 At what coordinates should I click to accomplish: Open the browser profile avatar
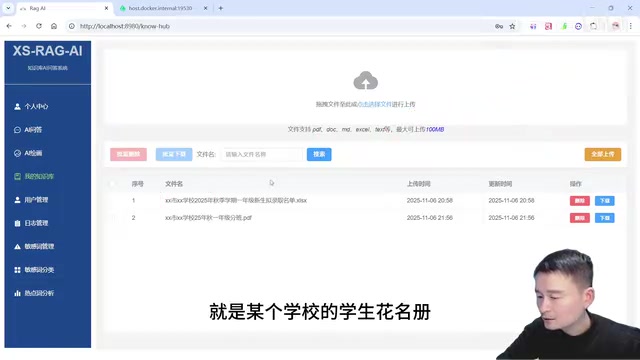point(616,26)
